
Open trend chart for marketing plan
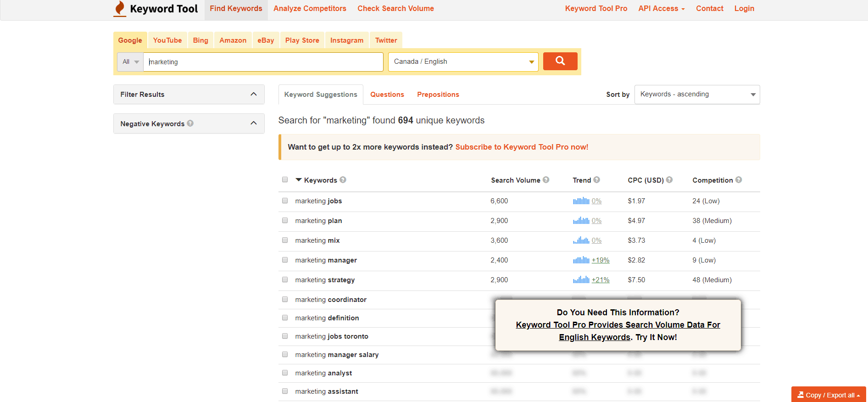pyautogui.click(x=581, y=221)
